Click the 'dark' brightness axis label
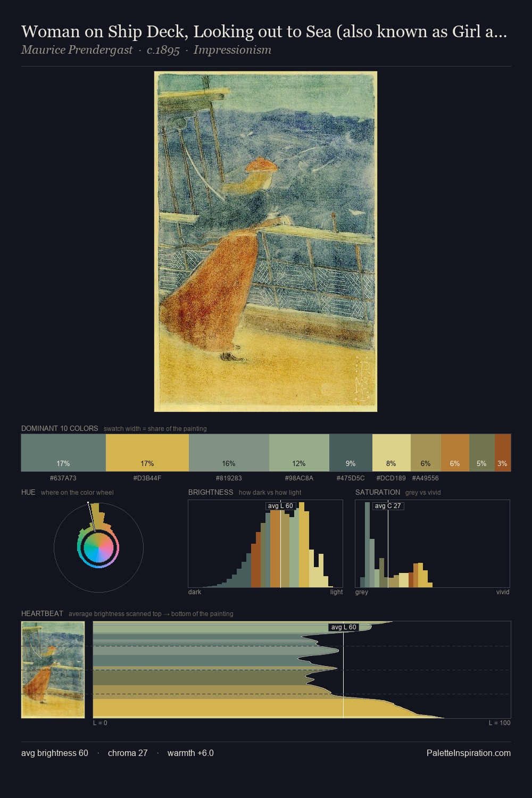532x798 pixels. (x=195, y=592)
